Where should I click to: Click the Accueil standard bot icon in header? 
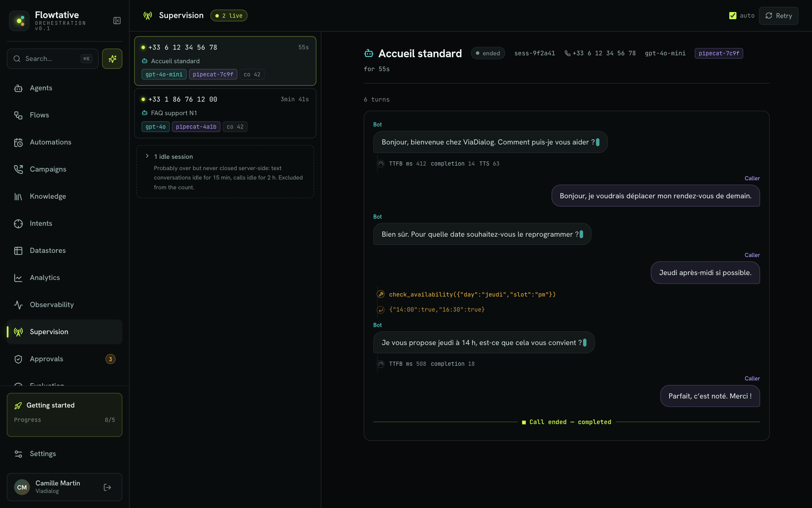pos(369,53)
